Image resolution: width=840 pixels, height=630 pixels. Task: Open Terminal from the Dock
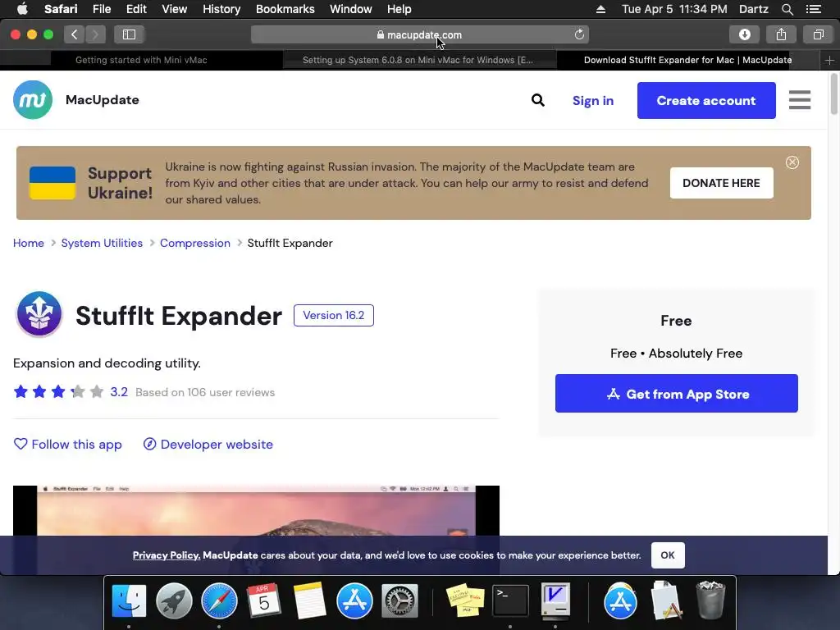[x=510, y=600]
